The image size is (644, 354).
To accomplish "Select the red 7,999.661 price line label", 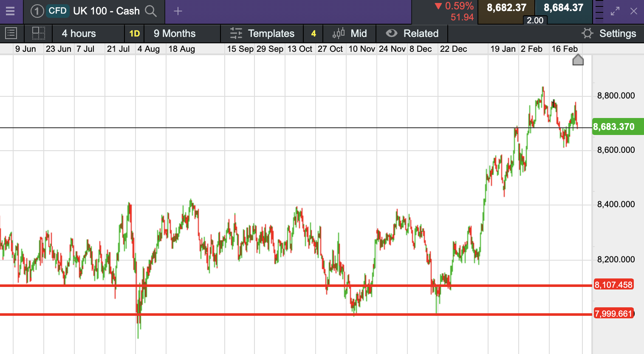I will point(614,314).
